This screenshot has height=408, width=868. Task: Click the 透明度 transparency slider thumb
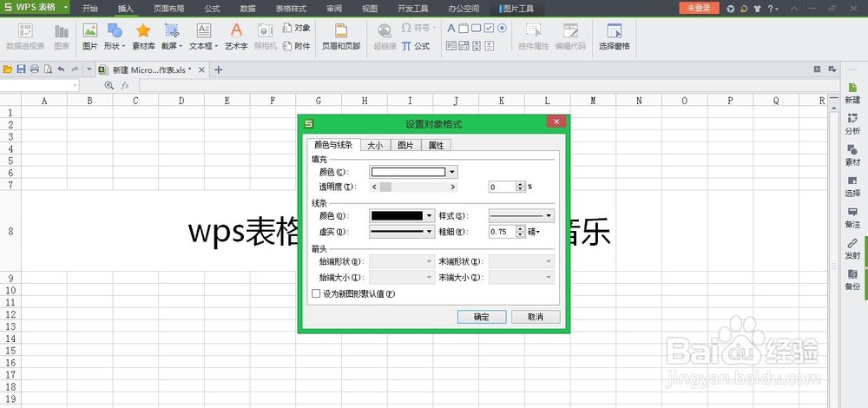click(385, 188)
